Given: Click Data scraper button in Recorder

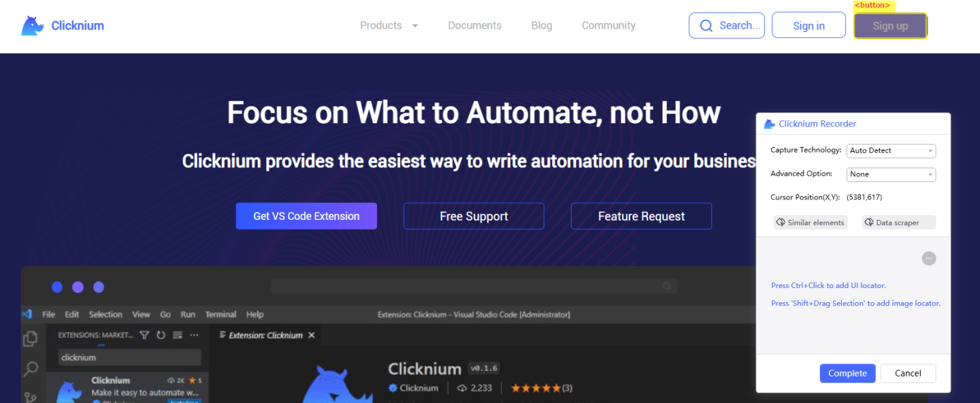Looking at the screenshot, I should (x=899, y=223).
